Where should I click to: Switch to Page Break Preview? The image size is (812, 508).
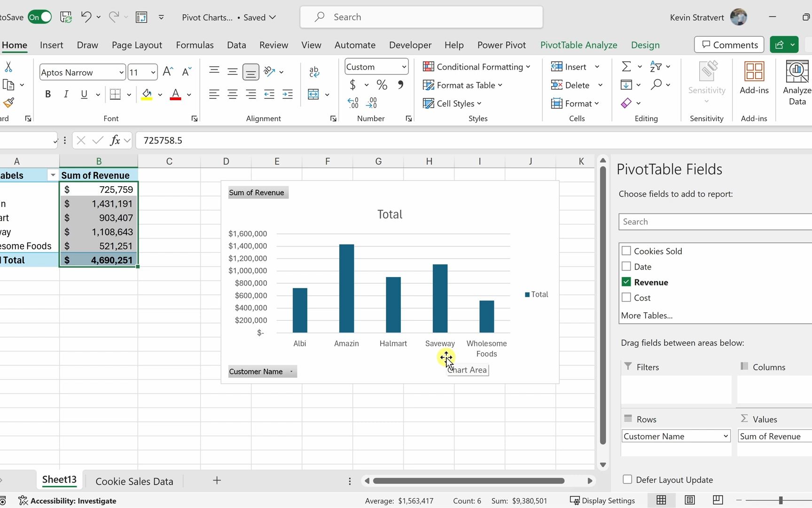pos(718,500)
